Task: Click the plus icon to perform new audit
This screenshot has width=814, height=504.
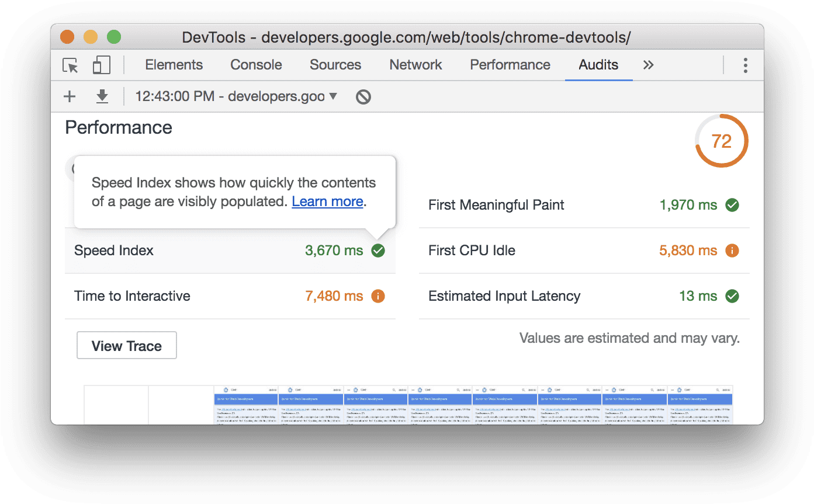Action: tap(70, 96)
